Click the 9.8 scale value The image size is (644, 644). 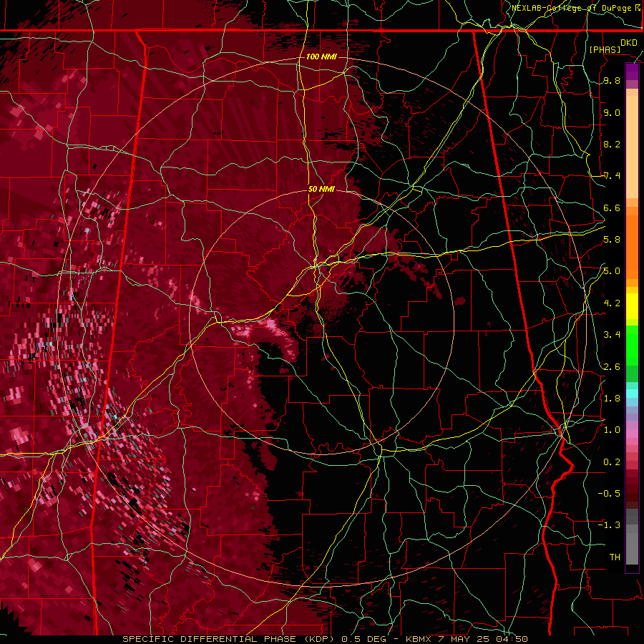click(612, 80)
